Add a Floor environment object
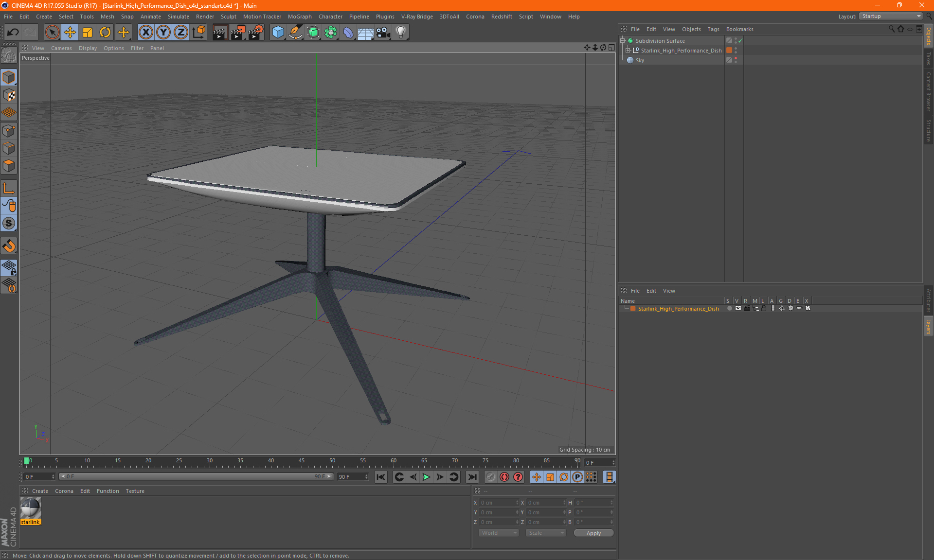Viewport: 934px width, 560px height. [366, 32]
